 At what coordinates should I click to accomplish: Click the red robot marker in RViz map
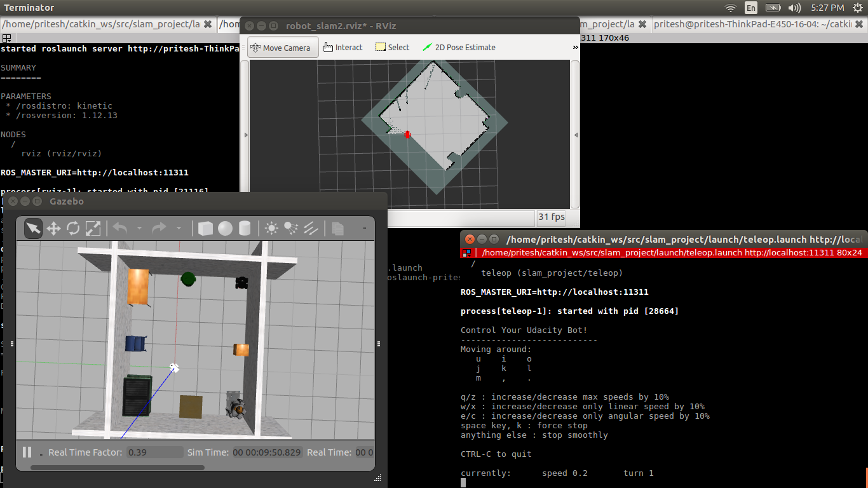[407, 135]
